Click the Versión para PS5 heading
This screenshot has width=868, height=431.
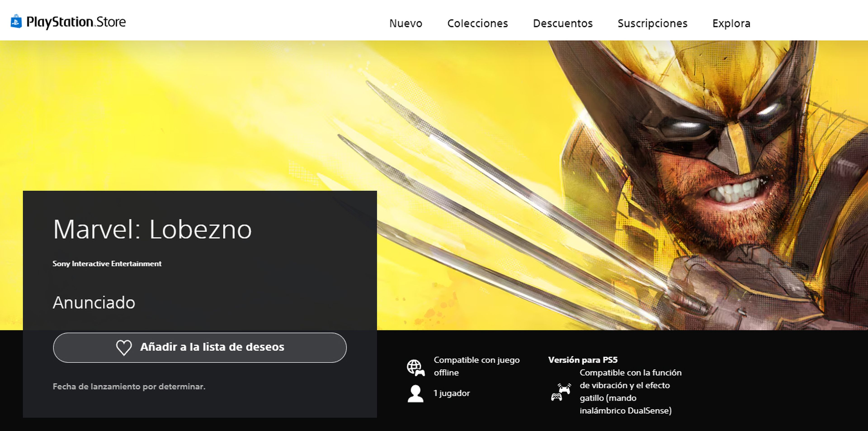pos(583,360)
